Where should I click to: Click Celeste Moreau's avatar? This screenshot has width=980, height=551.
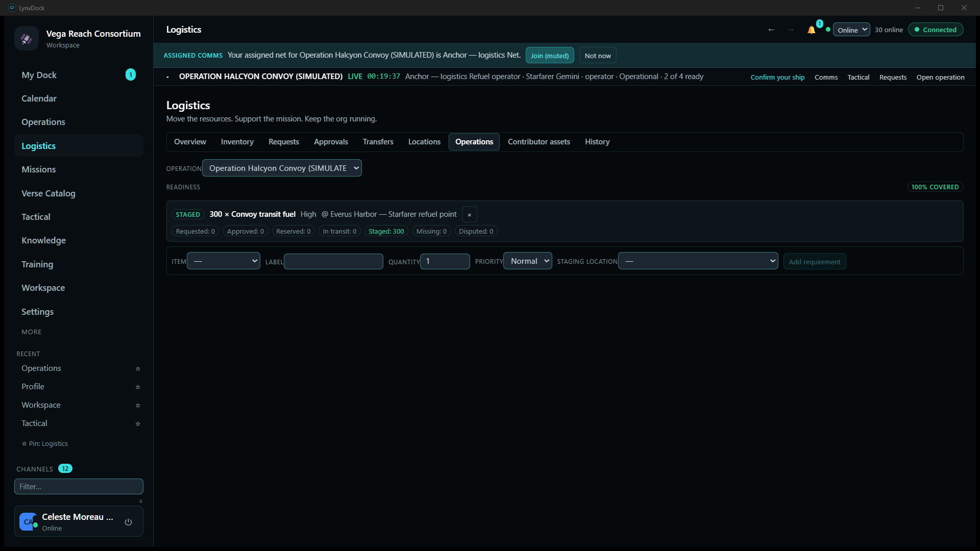[28, 521]
